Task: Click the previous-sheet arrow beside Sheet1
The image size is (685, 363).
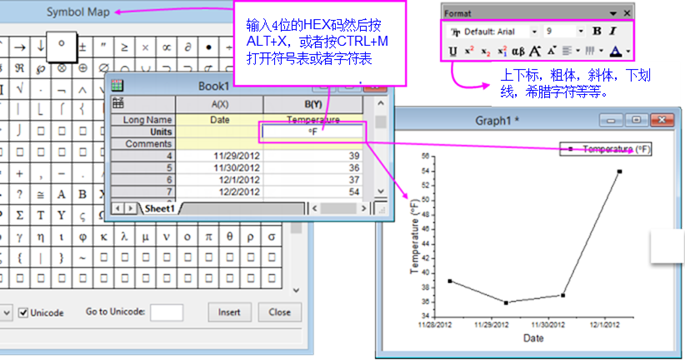Action: click(118, 209)
